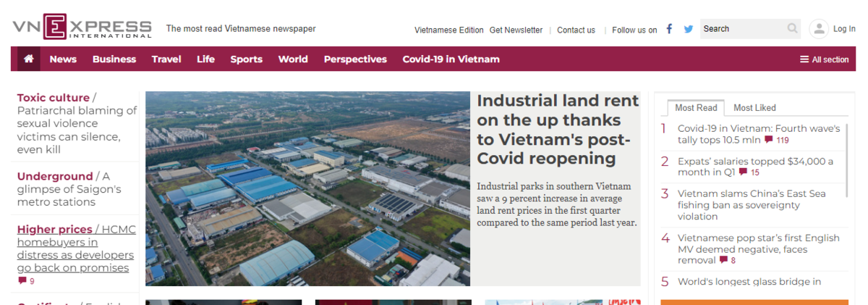This screenshot has height=305, width=868.
Task: Go to home via house icon
Action: (x=28, y=59)
